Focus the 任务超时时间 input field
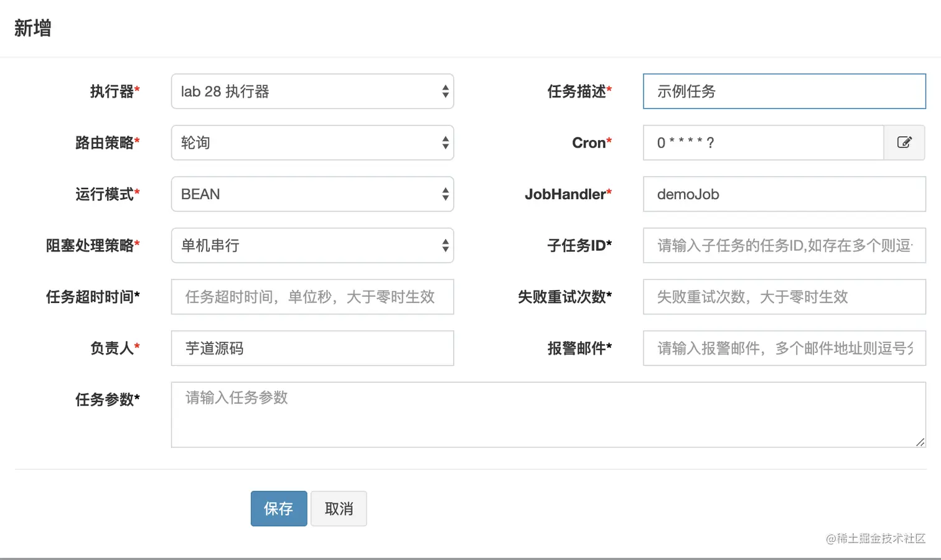The height and width of the screenshot is (560, 941). (x=312, y=297)
